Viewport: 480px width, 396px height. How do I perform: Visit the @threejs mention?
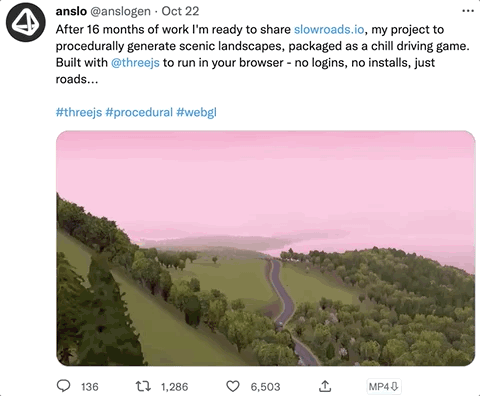click(x=135, y=62)
